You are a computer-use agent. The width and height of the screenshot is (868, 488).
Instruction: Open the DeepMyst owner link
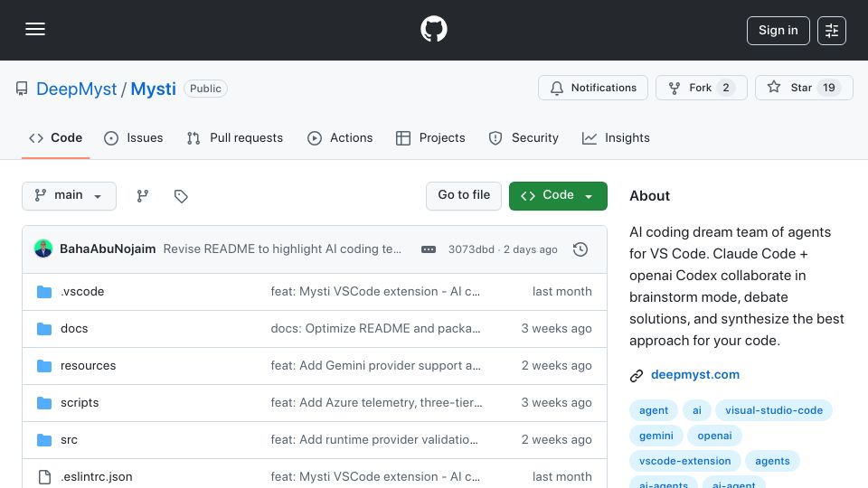(76, 89)
